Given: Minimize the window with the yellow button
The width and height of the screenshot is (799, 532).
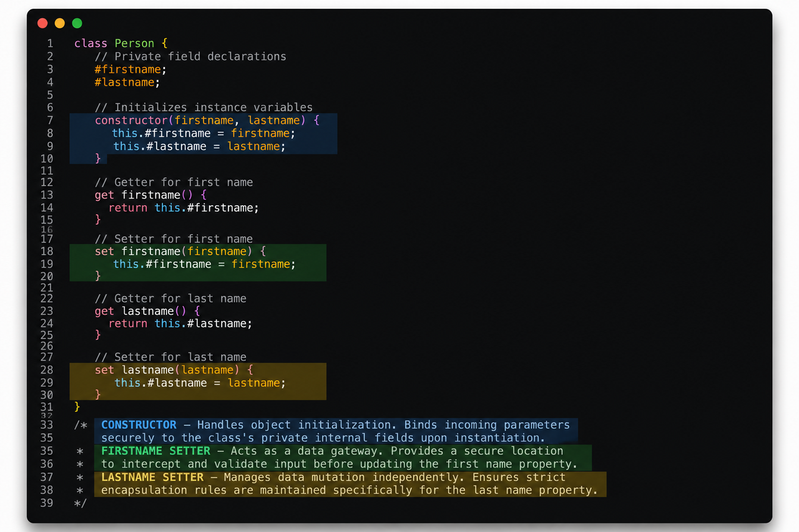Looking at the screenshot, I should coord(60,23).
